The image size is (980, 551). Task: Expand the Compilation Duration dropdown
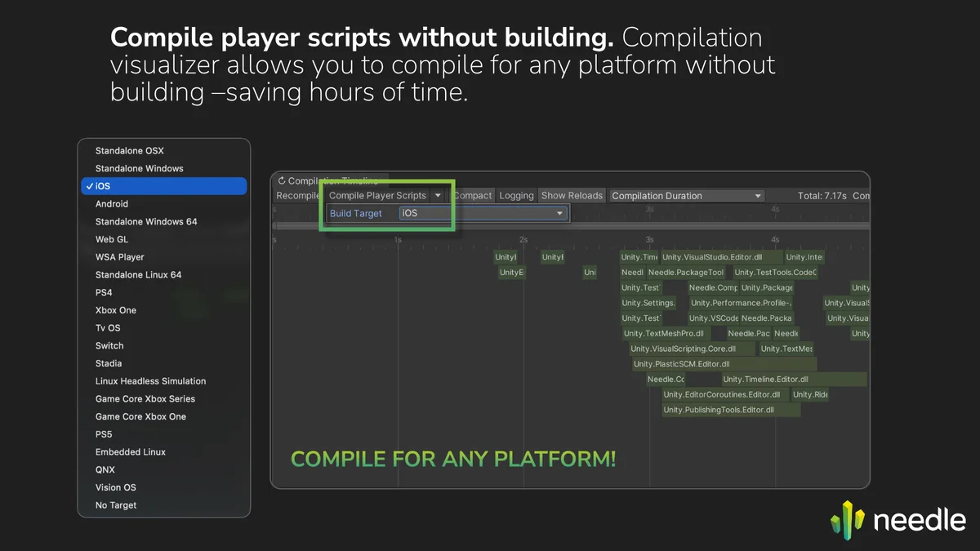tap(687, 196)
